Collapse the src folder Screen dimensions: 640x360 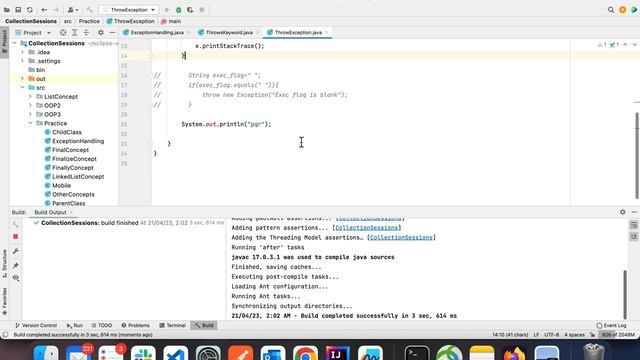(x=22, y=88)
